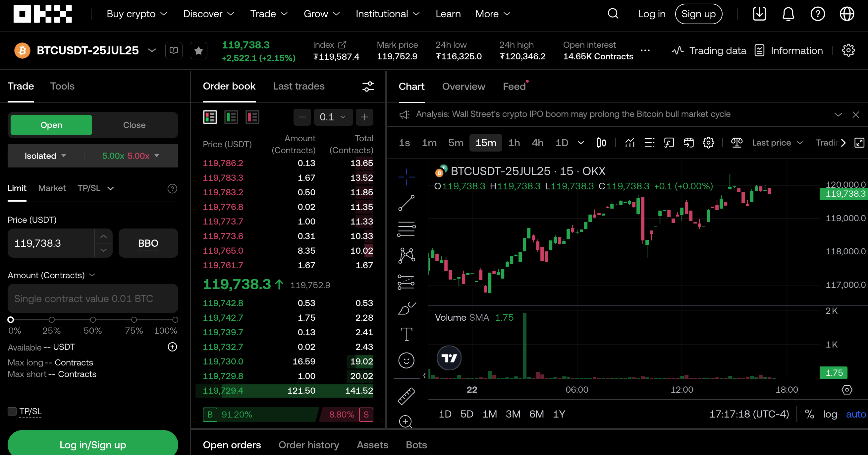The height and width of the screenshot is (455, 868).
Task: Switch to the Last trades tab
Action: [x=298, y=86]
